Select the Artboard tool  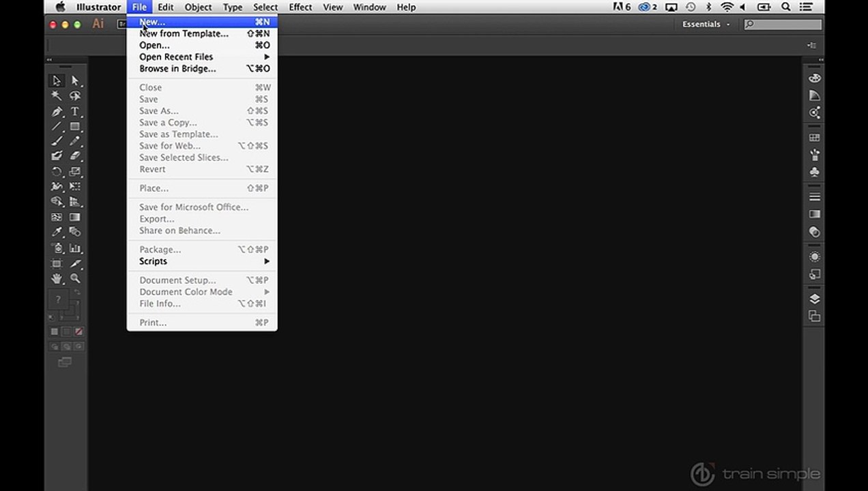coord(57,263)
